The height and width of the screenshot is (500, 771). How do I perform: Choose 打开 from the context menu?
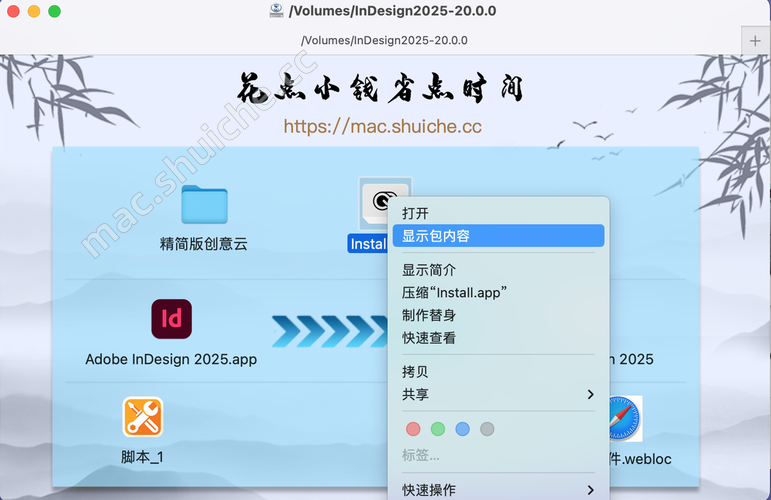(415, 213)
